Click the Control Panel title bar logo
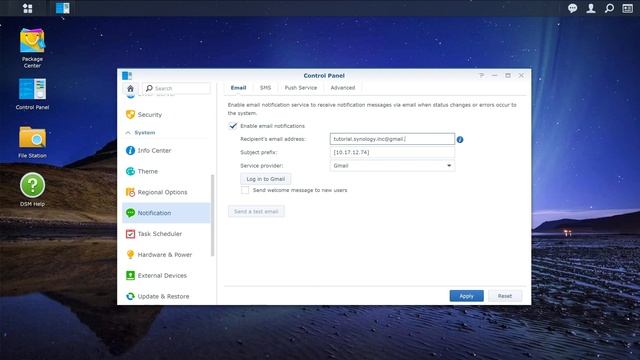Viewport: 640px width, 360px height. [127, 76]
